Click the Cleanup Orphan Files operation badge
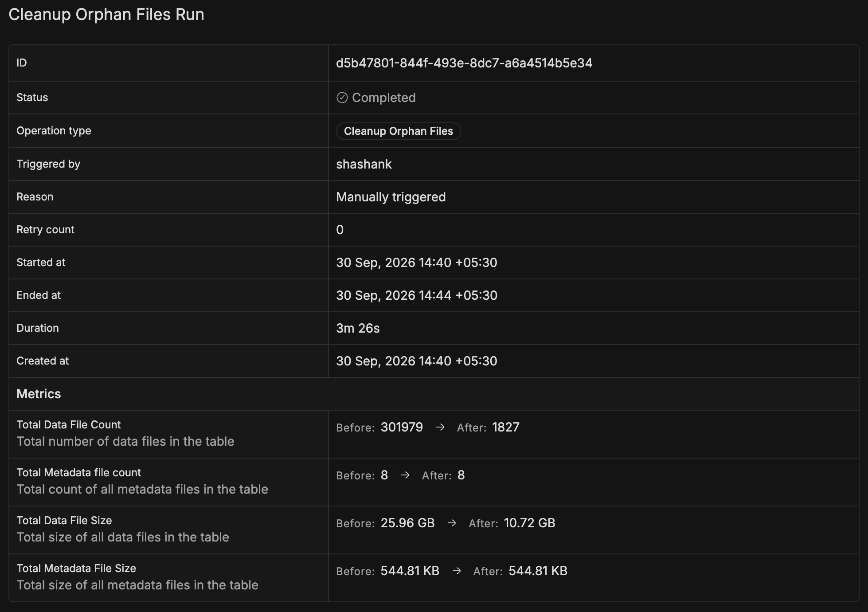 399,131
